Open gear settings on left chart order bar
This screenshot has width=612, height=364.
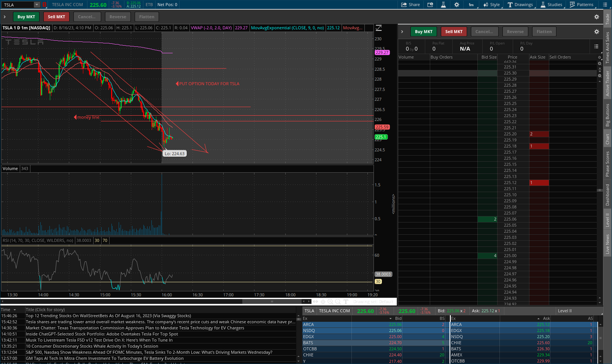click(x=596, y=16)
